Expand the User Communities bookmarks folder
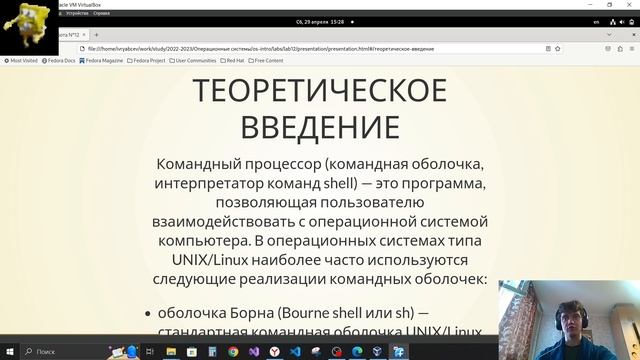The height and width of the screenshot is (360, 640). pyautogui.click(x=193, y=60)
